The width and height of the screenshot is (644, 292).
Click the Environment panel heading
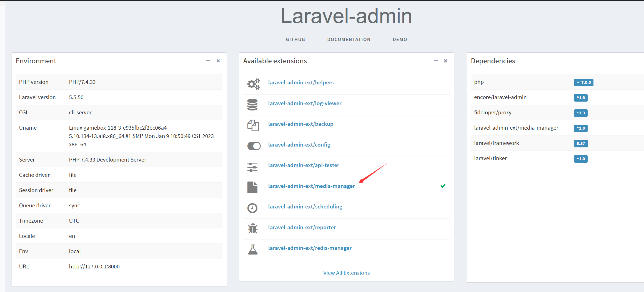36,61
